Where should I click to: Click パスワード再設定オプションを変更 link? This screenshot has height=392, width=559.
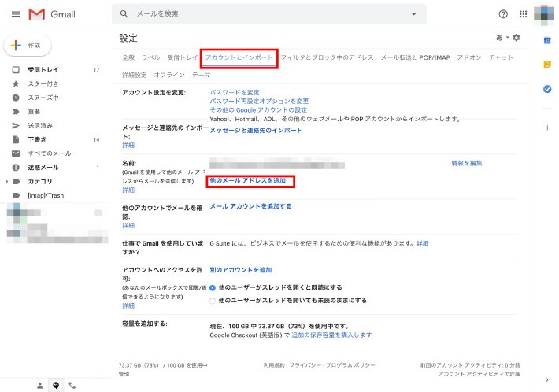[x=259, y=102]
